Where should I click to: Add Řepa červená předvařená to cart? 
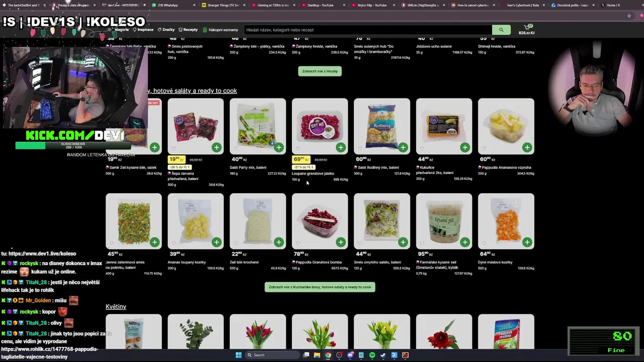[x=216, y=147]
